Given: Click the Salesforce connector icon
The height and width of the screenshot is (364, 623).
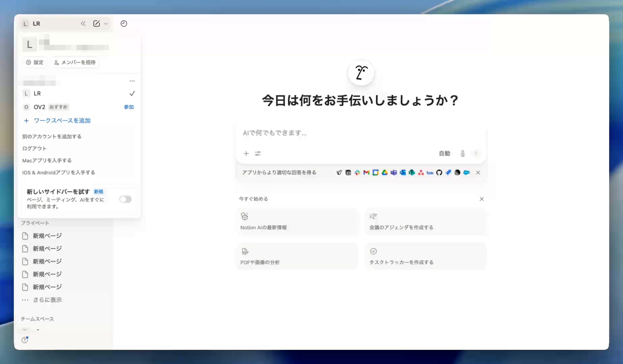Looking at the screenshot, I should (x=467, y=173).
